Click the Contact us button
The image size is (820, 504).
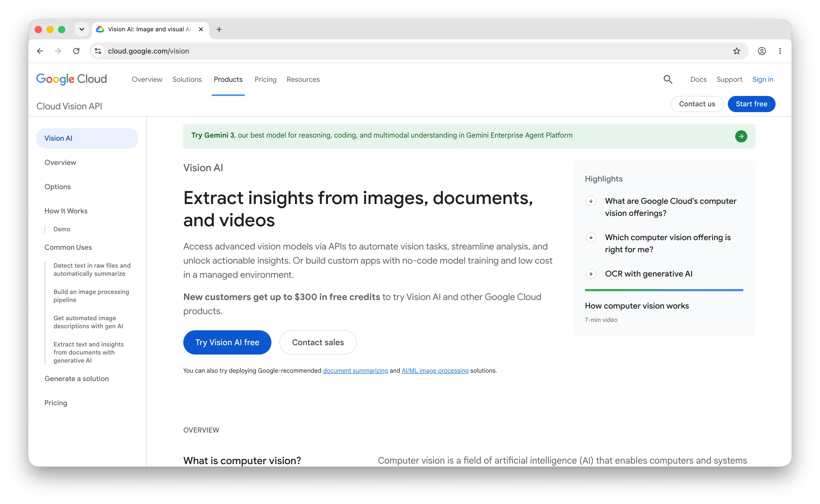pos(697,104)
